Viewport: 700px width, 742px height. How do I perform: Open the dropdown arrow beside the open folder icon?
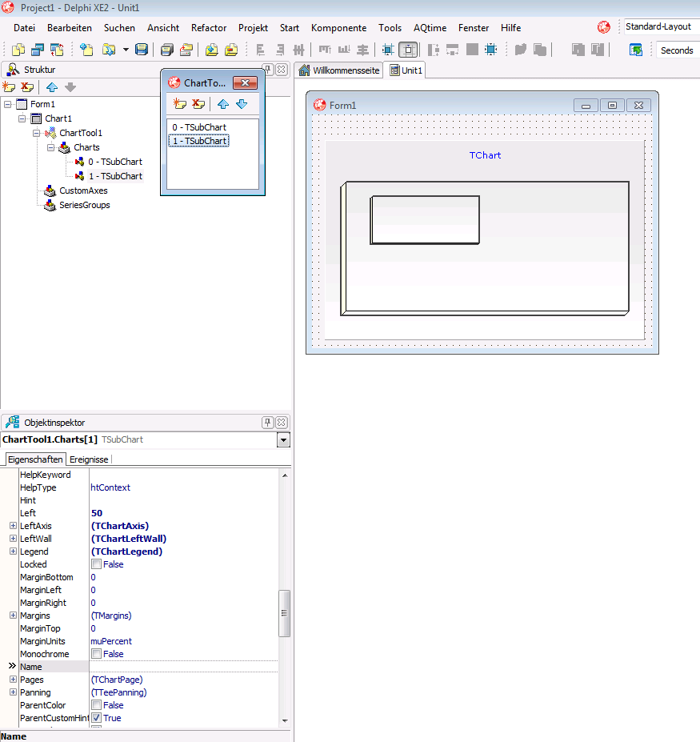pos(126,50)
